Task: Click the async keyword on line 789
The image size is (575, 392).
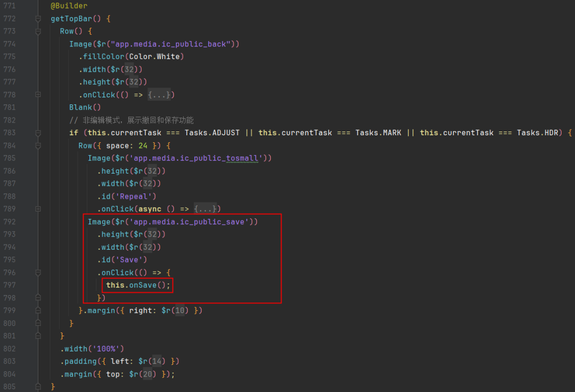Action: pos(150,209)
